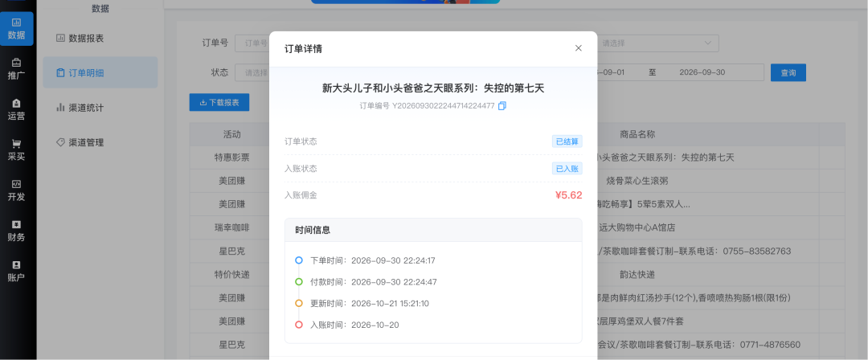The width and height of the screenshot is (868, 360).
Task: Click the 商品名称 column header
Action: tap(637, 134)
